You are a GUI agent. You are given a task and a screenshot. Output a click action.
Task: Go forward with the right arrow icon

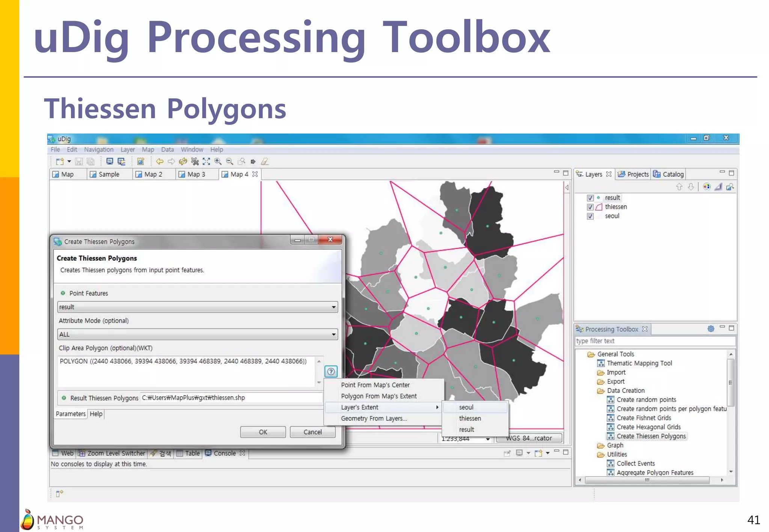coord(171,162)
